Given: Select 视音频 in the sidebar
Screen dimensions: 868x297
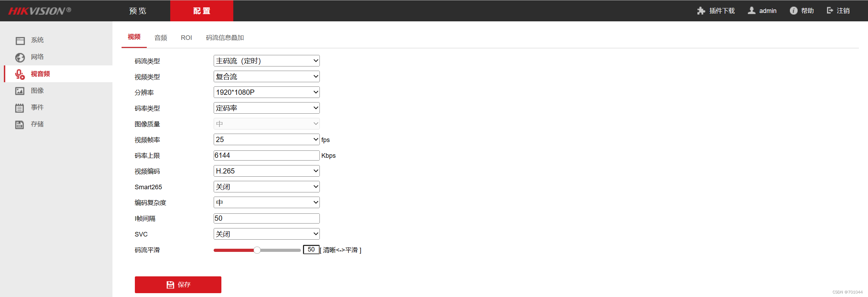Looking at the screenshot, I should point(58,74).
